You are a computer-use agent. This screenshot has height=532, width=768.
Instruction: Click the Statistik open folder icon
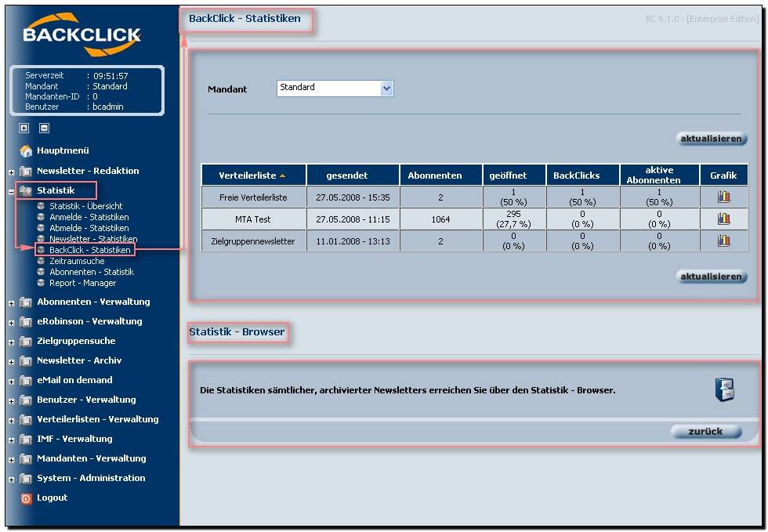point(25,190)
